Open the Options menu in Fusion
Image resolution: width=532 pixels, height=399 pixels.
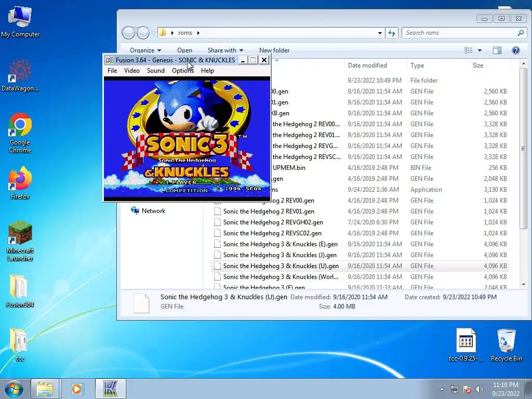pos(182,71)
